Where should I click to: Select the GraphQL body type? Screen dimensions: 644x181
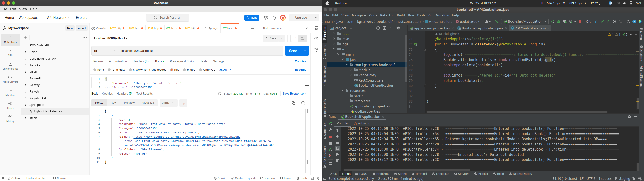tap(207, 70)
